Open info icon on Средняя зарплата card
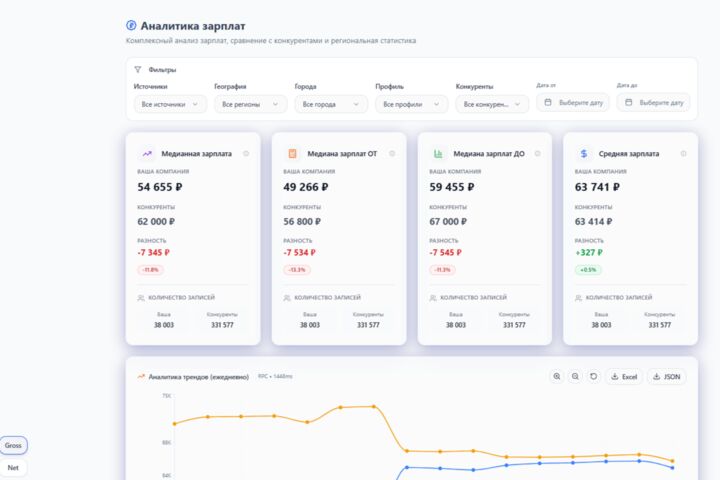Image resolution: width=720 pixels, height=480 pixels. coord(684,153)
